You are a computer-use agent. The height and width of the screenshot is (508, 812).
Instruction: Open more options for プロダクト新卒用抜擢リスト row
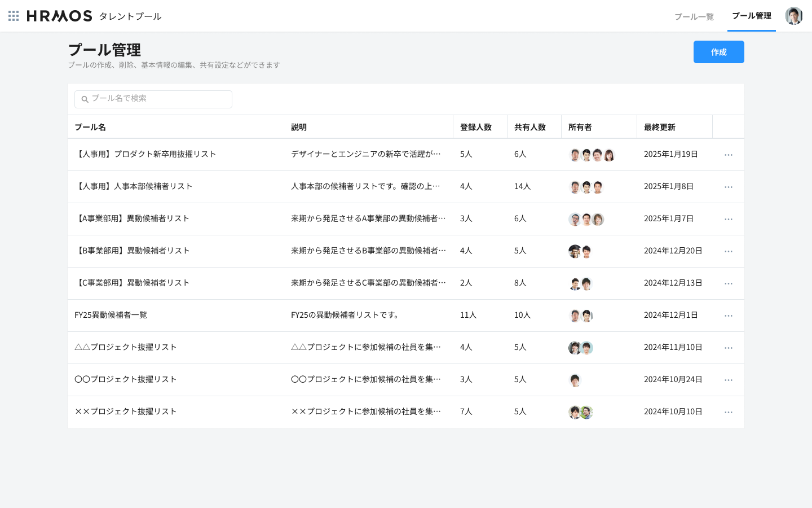pos(728,155)
